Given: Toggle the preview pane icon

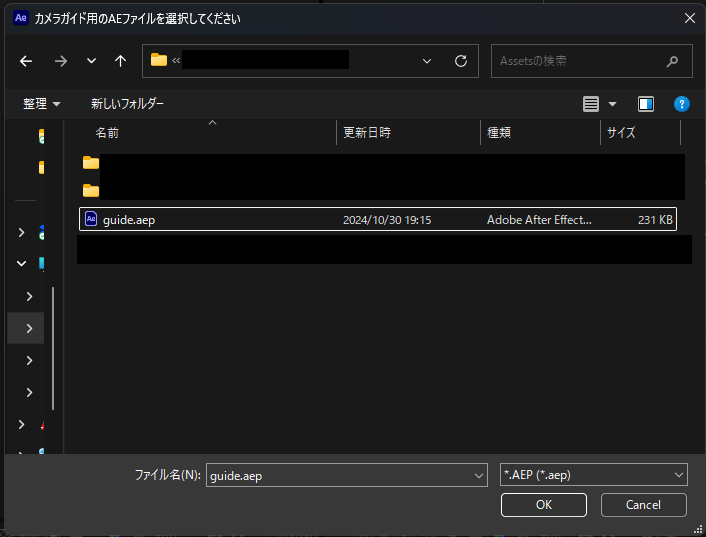Looking at the screenshot, I should [646, 104].
